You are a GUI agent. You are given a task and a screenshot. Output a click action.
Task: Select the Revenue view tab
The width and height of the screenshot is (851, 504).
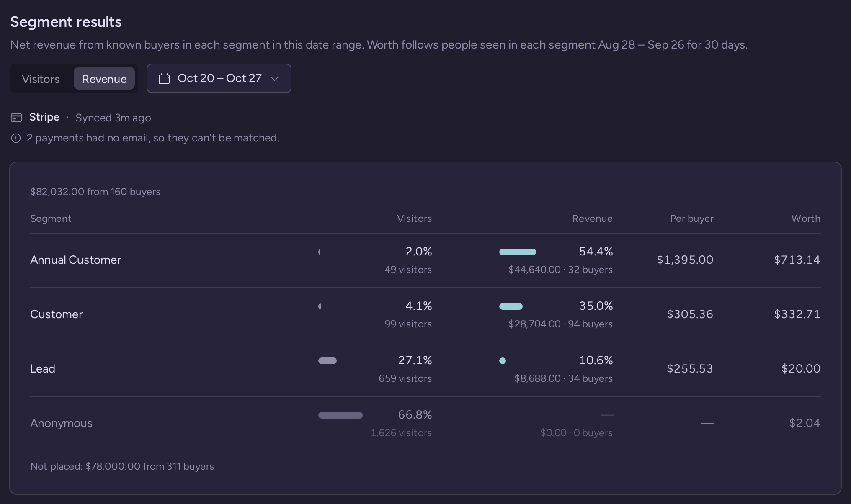tap(104, 79)
